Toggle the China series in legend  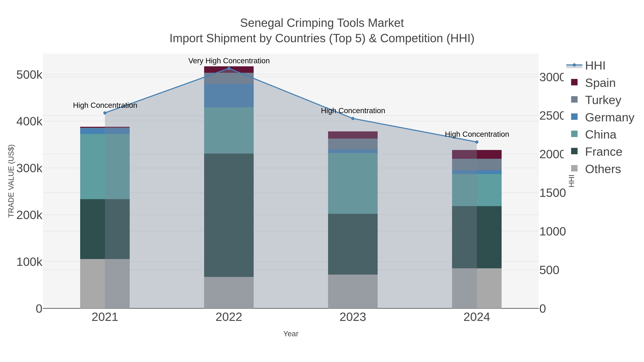[594, 134]
